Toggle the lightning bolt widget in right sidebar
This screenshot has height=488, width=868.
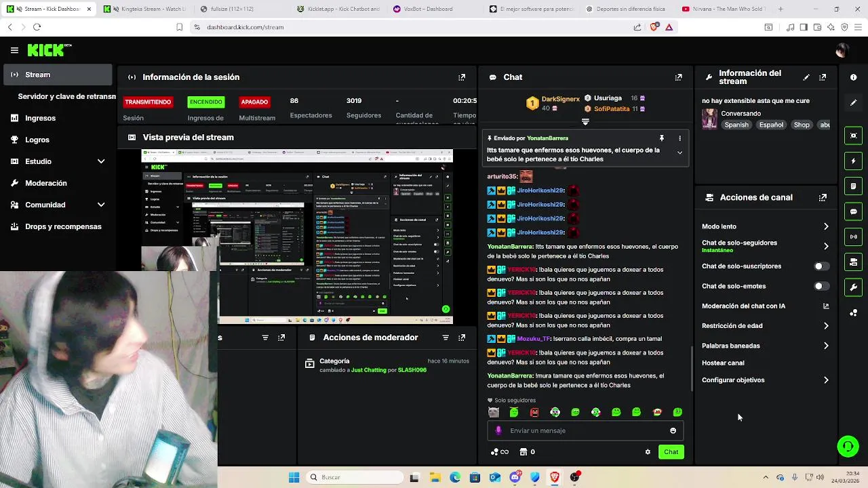coord(853,161)
